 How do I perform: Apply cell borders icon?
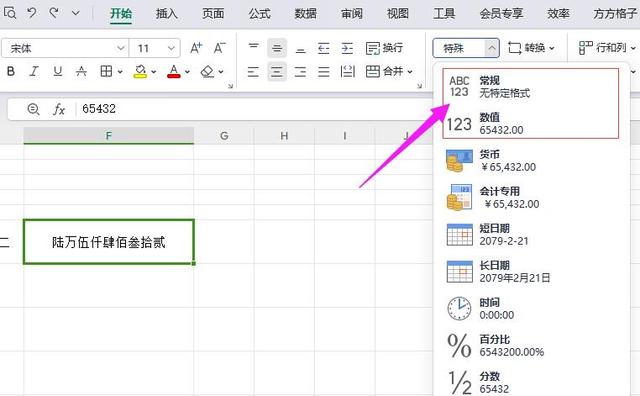(x=106, y=72)
